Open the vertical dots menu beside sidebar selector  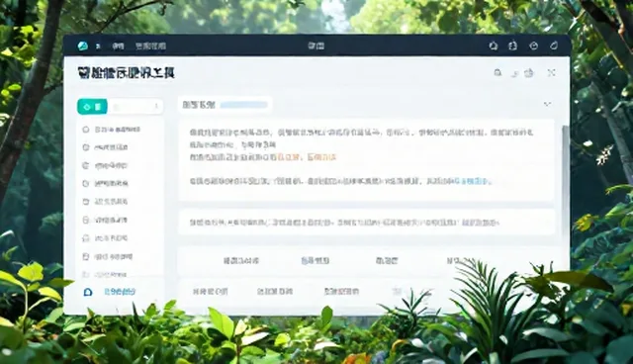(x=156, y=106)
